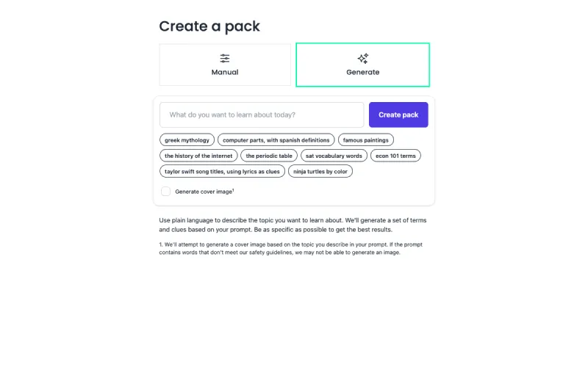Click the sparkles icon on the Generate option
This screenshot has width=588, height=392.
click(363, 58)
